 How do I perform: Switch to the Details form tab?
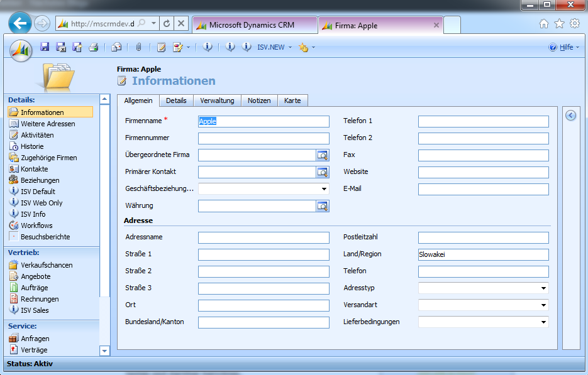point(176,101)
